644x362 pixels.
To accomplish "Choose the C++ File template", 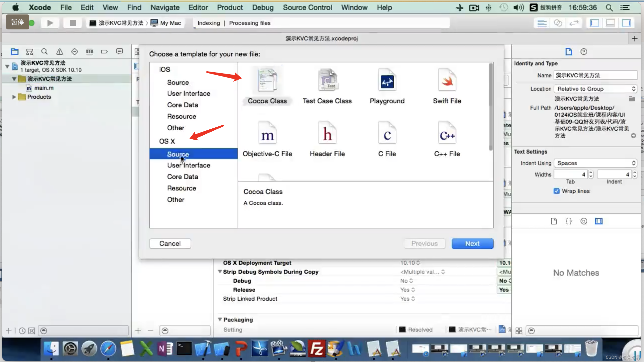I will pos(447,139).
